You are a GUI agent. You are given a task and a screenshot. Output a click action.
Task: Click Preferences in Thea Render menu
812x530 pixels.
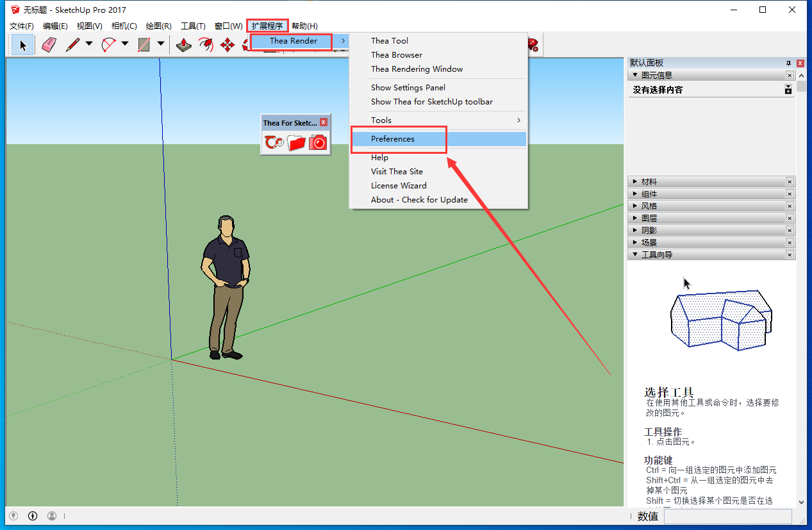click(x=438, y=138)
